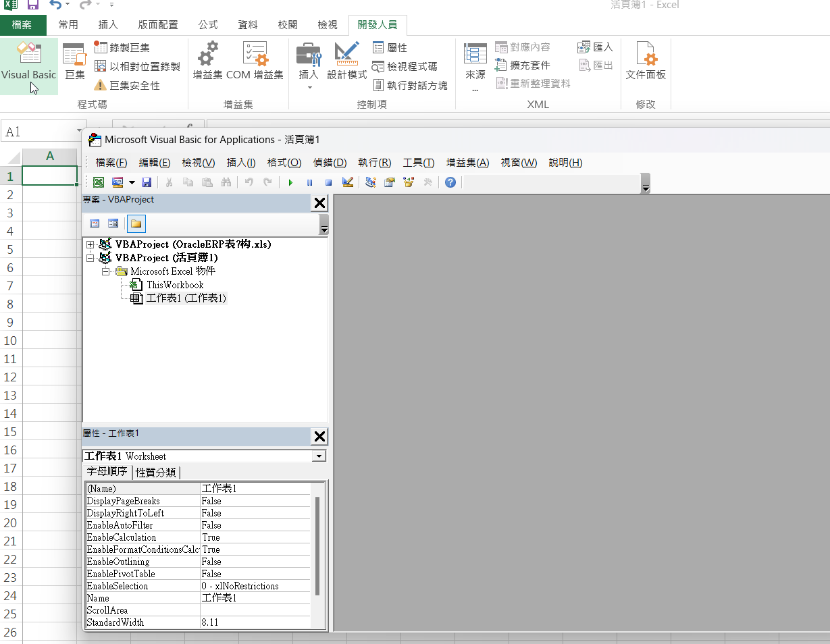Switch to the 版面配置 ribbon tab
The height and width of the screenshot is (644, 830).
coord(158,25)
